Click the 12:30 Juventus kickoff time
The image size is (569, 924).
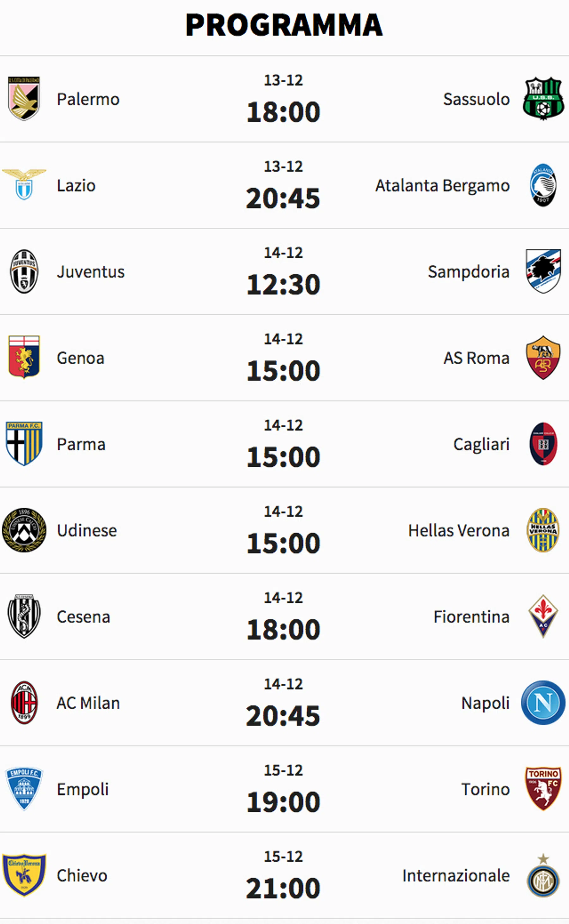click(x=283, y=284)
